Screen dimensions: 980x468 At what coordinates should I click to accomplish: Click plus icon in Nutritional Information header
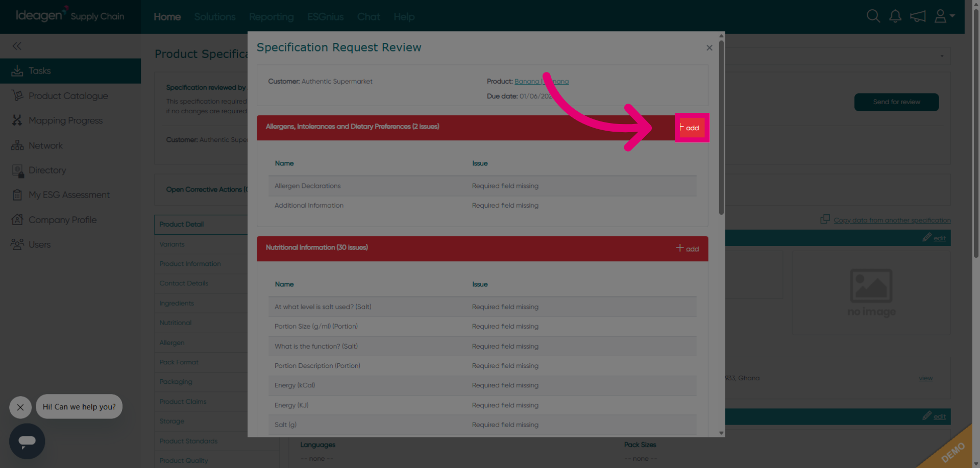point(680,248)
